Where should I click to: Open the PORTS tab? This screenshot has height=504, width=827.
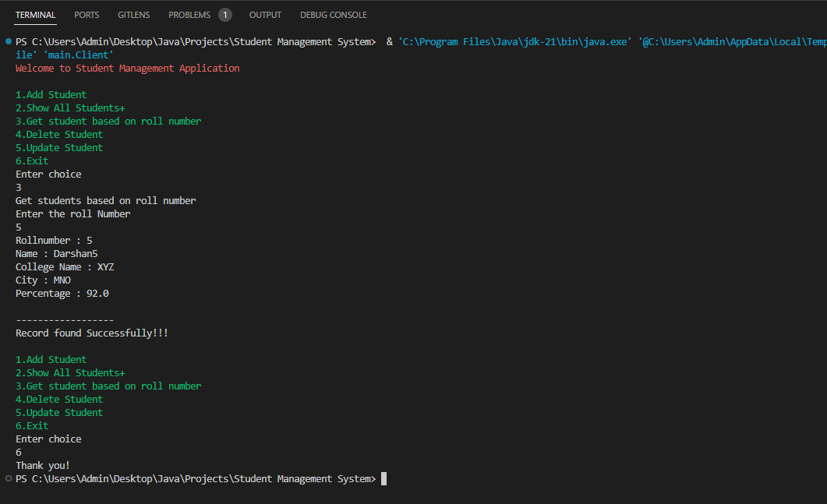tap(87, 15)
